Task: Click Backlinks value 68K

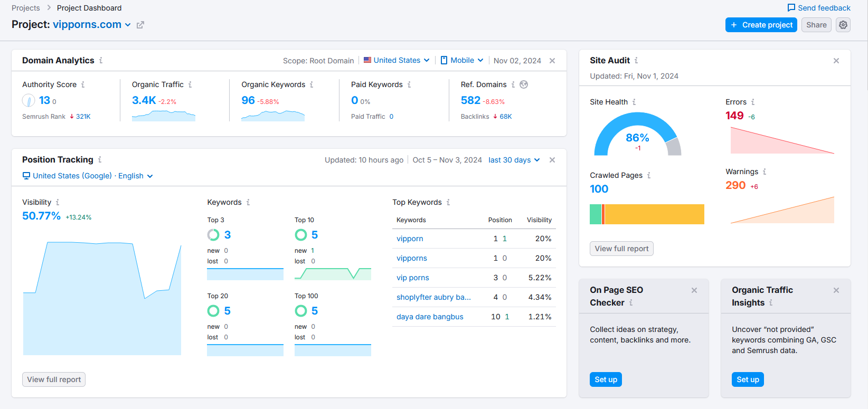Action: [506, 117]
